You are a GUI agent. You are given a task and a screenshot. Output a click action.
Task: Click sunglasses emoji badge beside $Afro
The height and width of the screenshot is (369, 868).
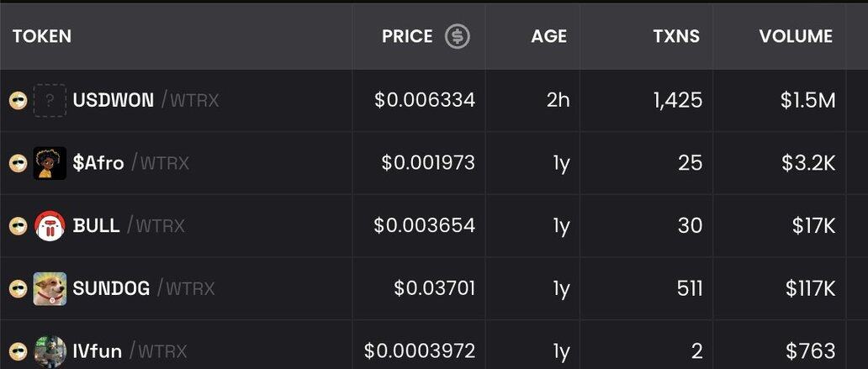tap(19, 163)
